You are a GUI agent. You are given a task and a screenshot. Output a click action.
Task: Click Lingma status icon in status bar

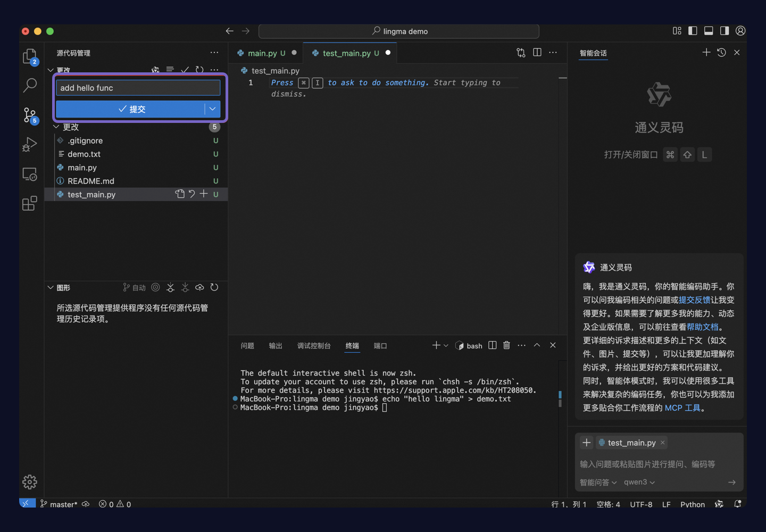click(x=719, y=504)
